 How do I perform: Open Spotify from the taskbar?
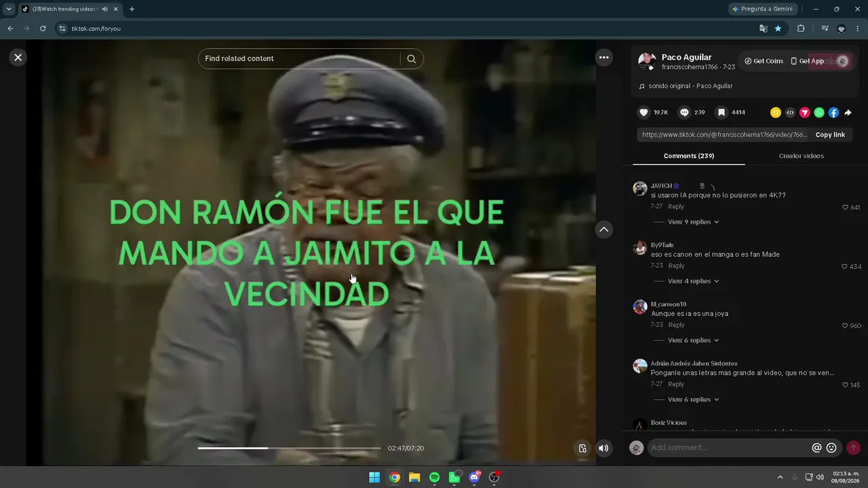click(x=435, y=477)
